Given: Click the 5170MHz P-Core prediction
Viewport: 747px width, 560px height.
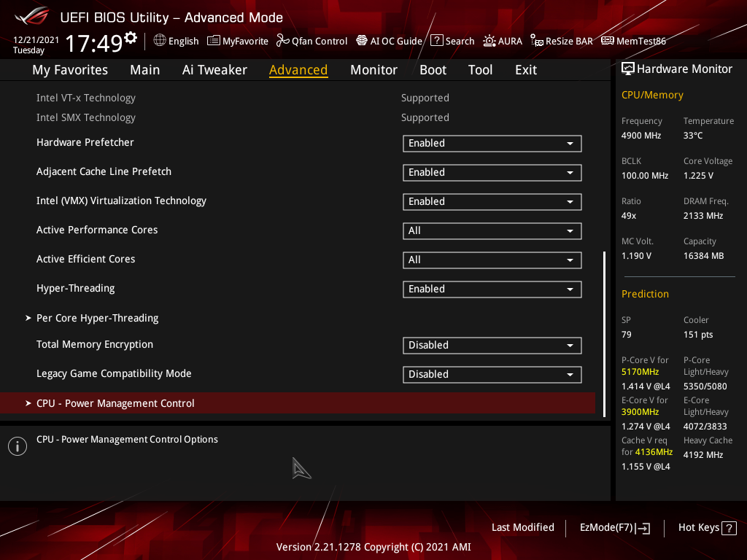Looking at the screenshot, I should point(640,372).
